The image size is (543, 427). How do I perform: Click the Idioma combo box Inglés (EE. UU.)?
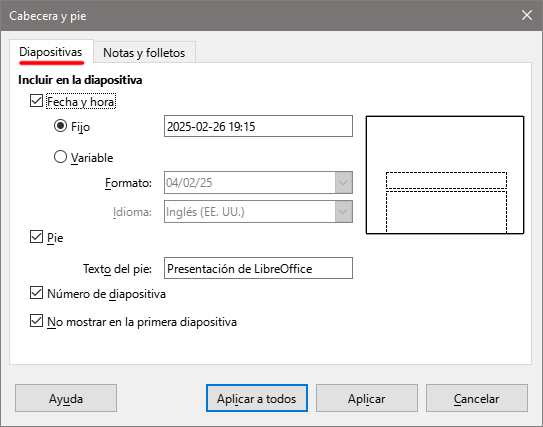coord(258,211)
